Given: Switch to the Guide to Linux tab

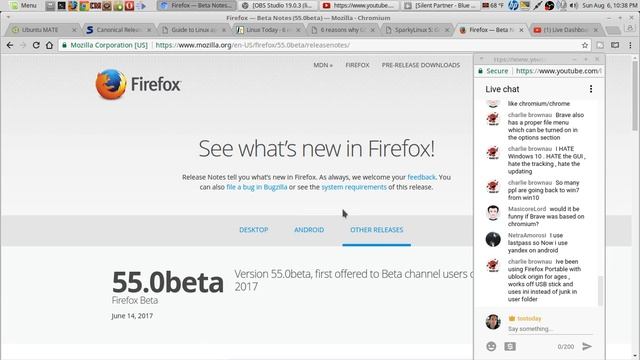Looking at the screenshot, I should (193, 30).
